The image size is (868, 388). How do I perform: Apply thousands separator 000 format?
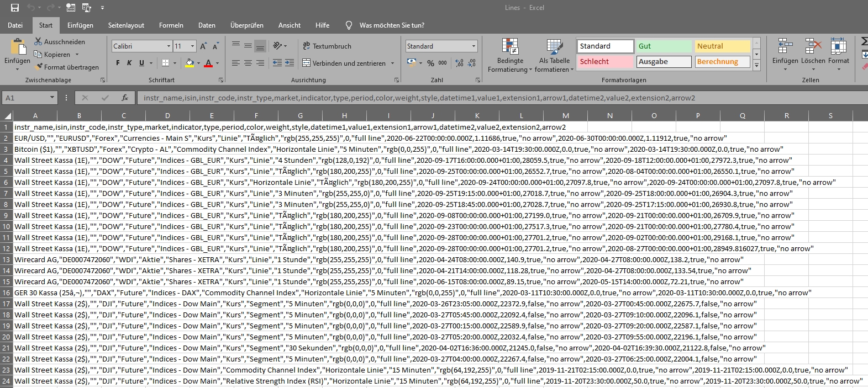pyautogui.click(x=443, y=63)
